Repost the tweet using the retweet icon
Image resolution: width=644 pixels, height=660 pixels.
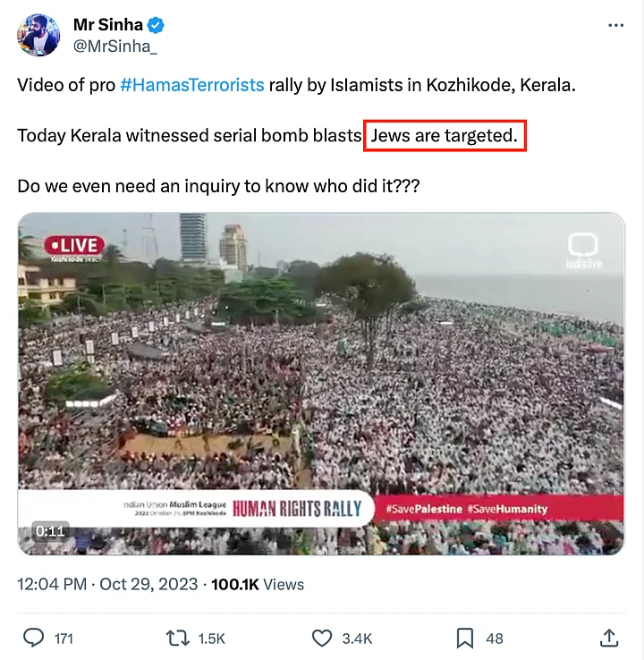[x=177, y=638]
